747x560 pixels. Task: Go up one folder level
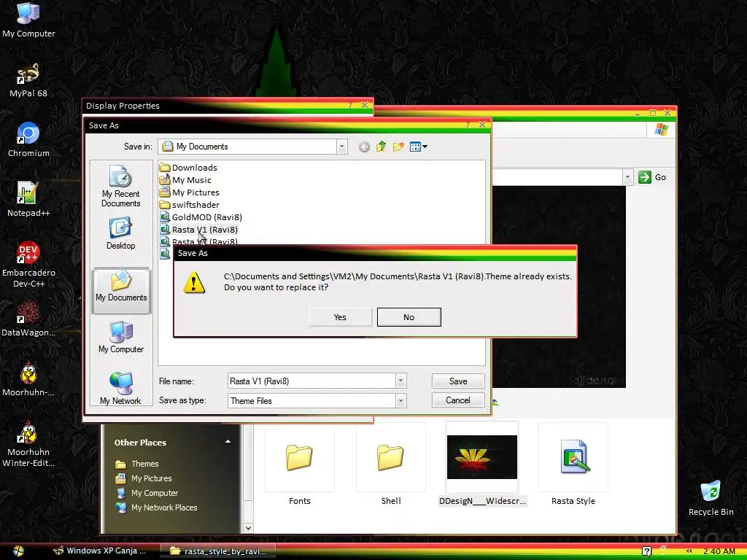(x=381, y=147)
